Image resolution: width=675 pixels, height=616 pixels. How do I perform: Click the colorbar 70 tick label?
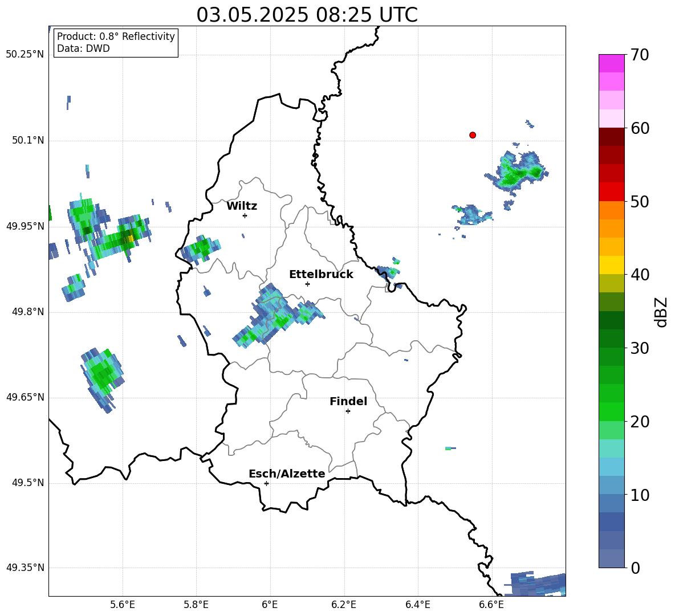(x=640, y=55)
